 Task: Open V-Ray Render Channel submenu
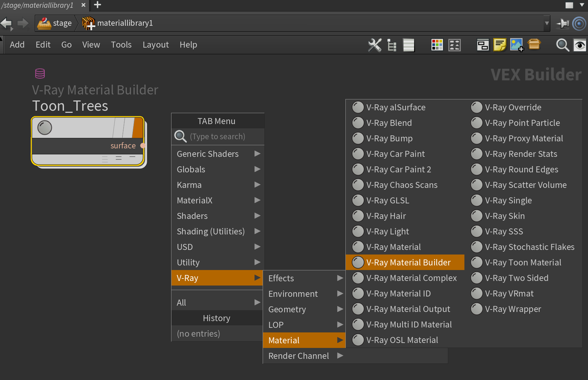click(x=304, y=356)
